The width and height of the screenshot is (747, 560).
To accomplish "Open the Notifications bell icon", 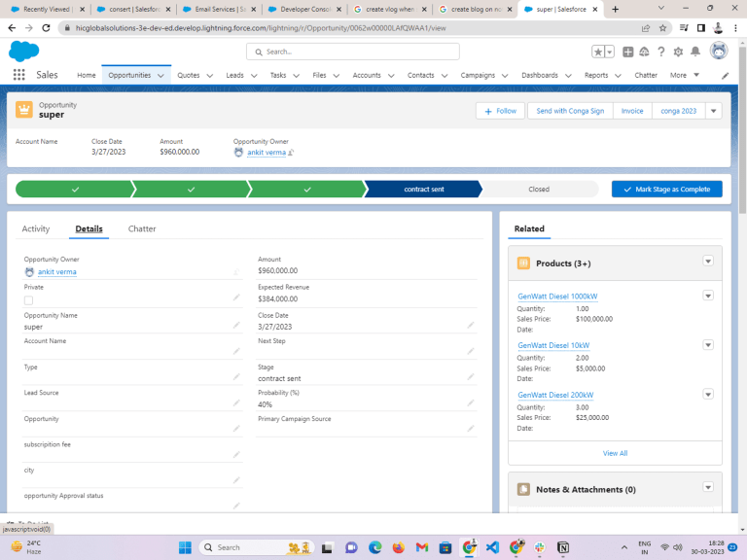I will 695,52.
